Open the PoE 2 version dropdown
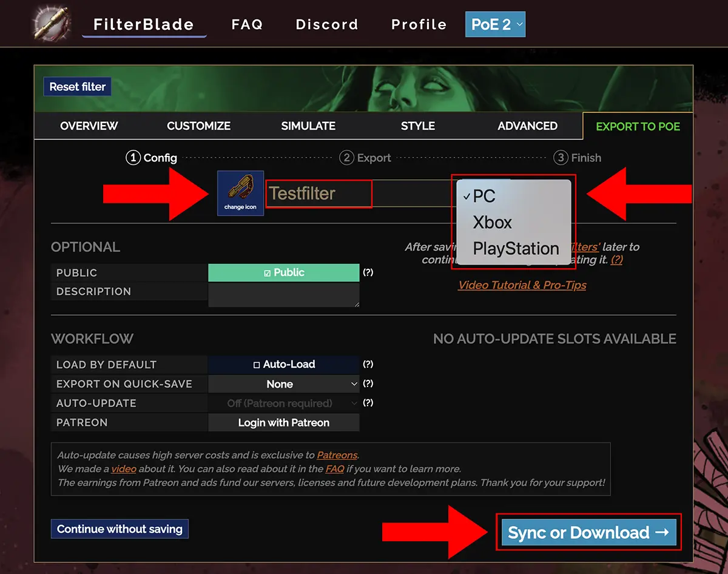 click(x=495, y=24)
